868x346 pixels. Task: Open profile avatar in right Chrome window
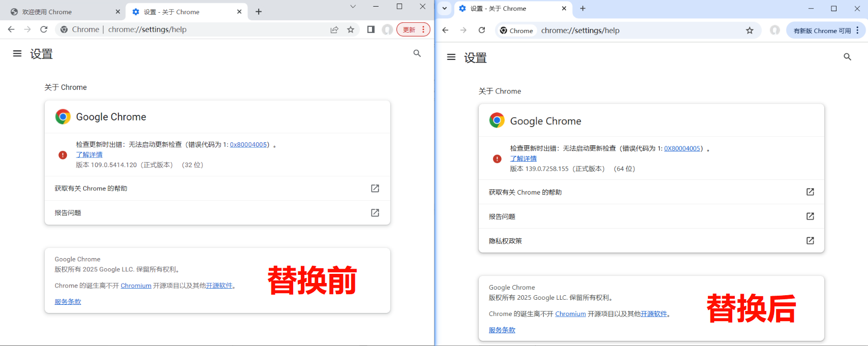(775, 30)
